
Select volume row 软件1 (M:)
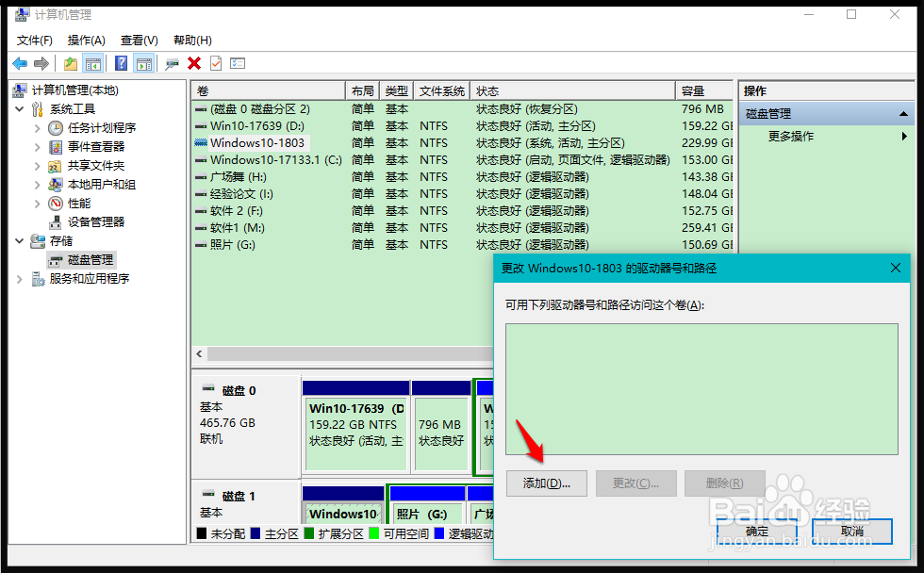pos(463,228)
